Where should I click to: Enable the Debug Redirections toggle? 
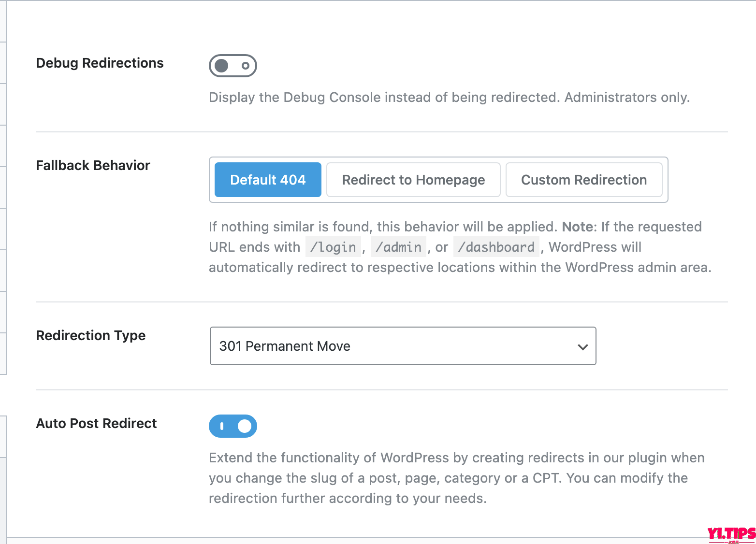[x=233, y=66]
